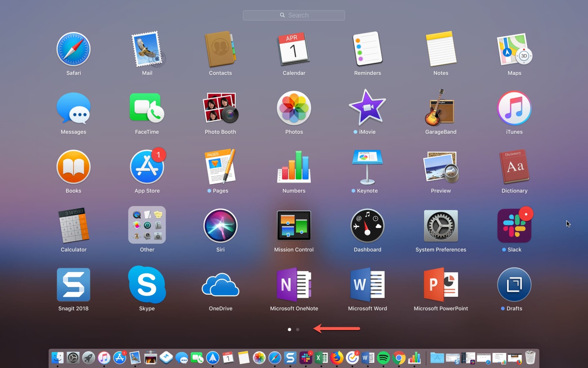Click the Trash in the Dock
The width and height of the screenshot is (588, 368).
530,358
